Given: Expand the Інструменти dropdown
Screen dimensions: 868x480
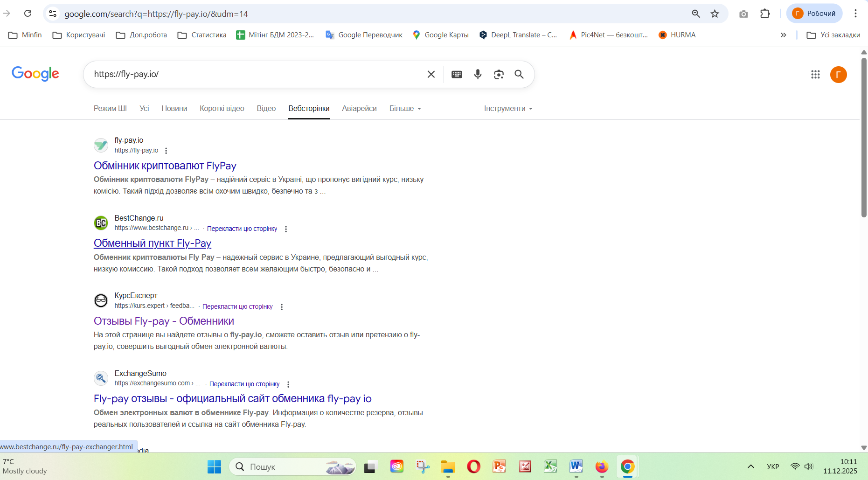Looking at the screenshot, I should [508, 109].
